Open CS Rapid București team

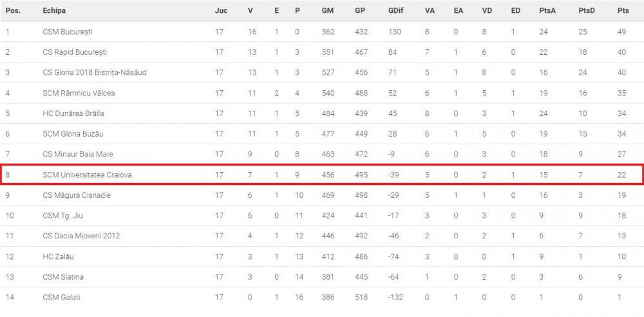click(75, 52)
